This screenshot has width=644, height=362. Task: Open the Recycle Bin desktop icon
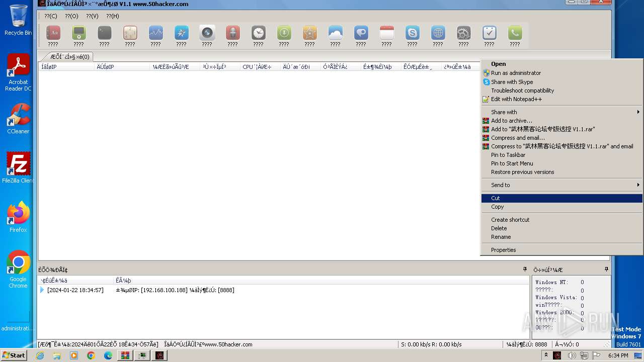(x=18, y=20)
